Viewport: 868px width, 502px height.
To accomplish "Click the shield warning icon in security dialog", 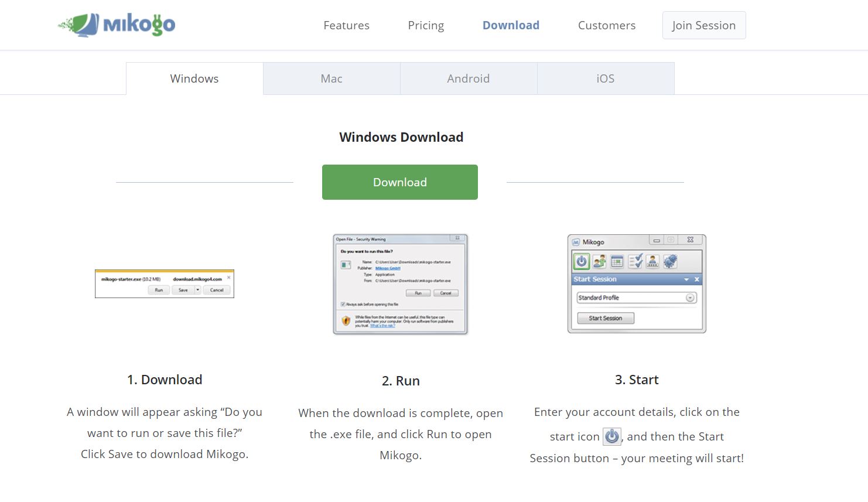I will [346, 320].
